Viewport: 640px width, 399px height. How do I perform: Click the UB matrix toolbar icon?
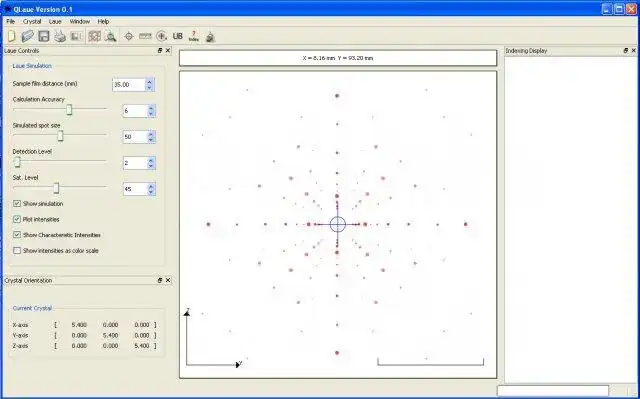(178, 36)
